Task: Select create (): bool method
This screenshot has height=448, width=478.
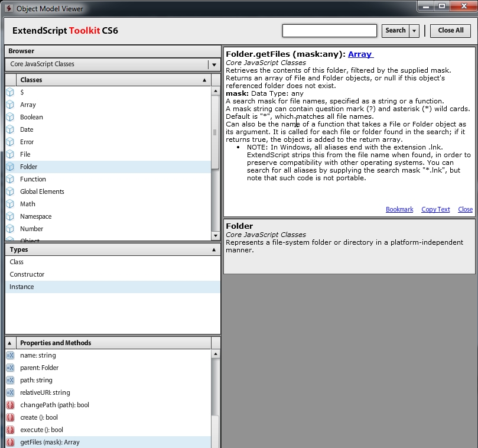Action: click(108, 417)
